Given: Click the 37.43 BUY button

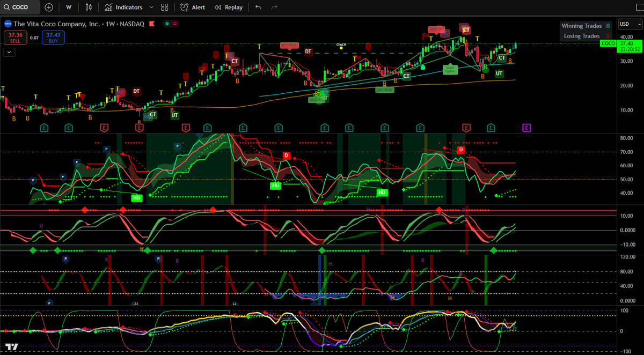Looking at the screenshot, I should tap(53, 37).
